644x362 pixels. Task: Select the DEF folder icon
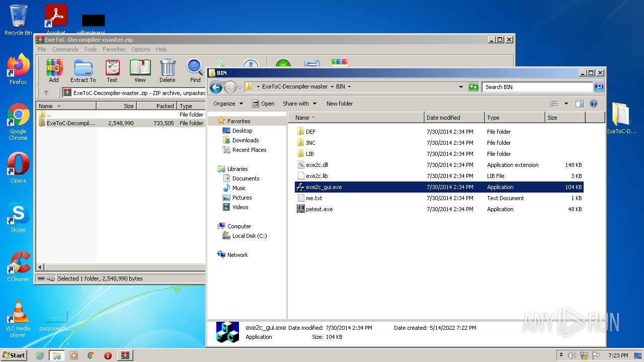point(301,132)
